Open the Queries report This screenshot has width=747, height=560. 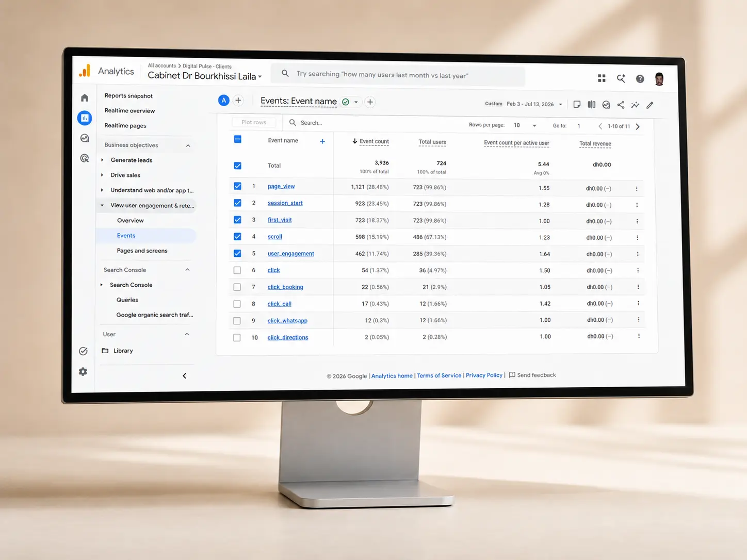[127, 300]
